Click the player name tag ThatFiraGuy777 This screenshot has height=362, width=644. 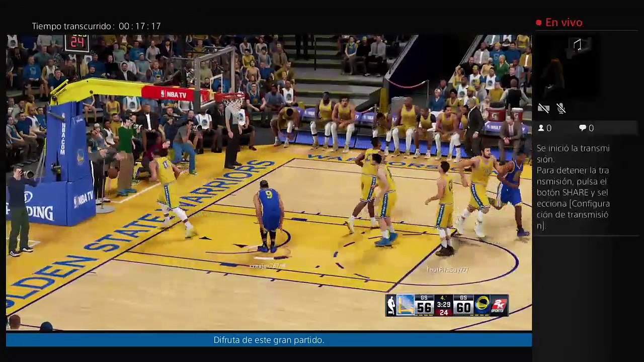point(447,270)
